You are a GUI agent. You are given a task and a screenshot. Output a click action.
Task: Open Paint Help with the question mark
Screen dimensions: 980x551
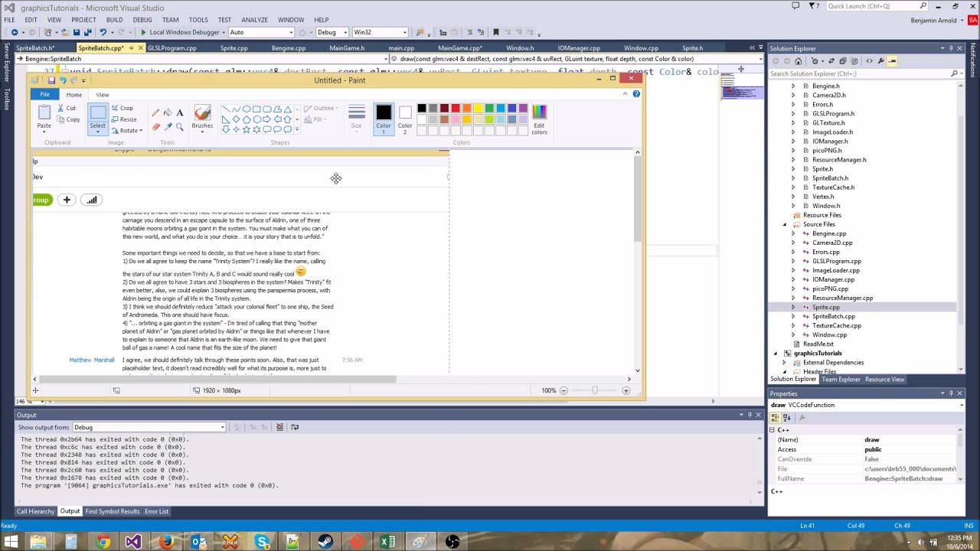click(636, 94)
